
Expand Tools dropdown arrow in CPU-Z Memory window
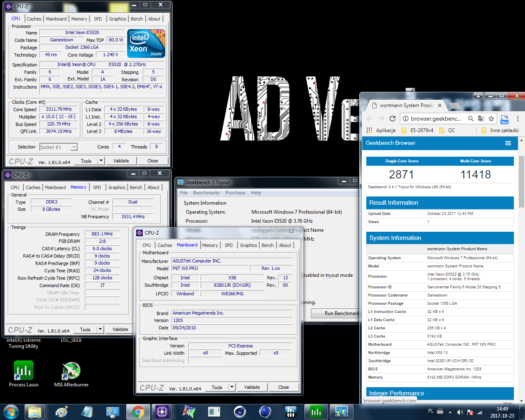coord(100,329)
